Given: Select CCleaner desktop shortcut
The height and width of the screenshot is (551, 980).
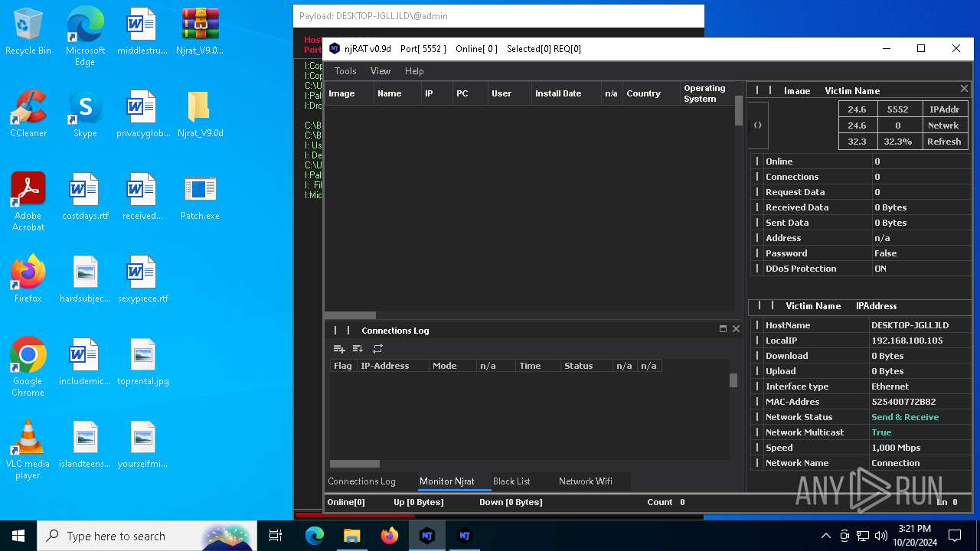Looking at the screenshot, I should point(28,115).
